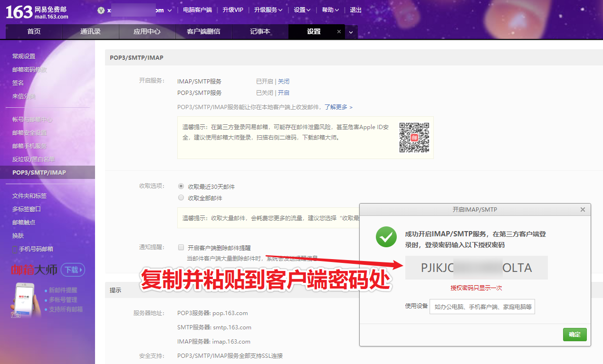Open 来信分类 settings
This screenshot has height=364, width=603.
(x=24, y=96)
